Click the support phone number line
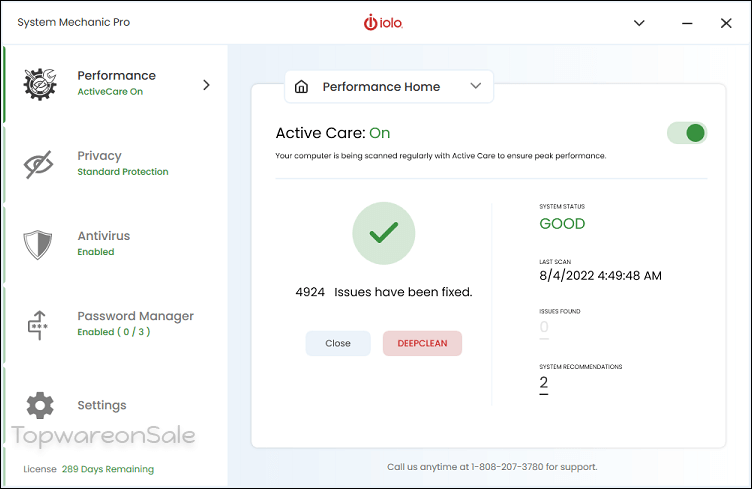The height and width of the screenshot is (489, 752). click(x=492, y=466)
